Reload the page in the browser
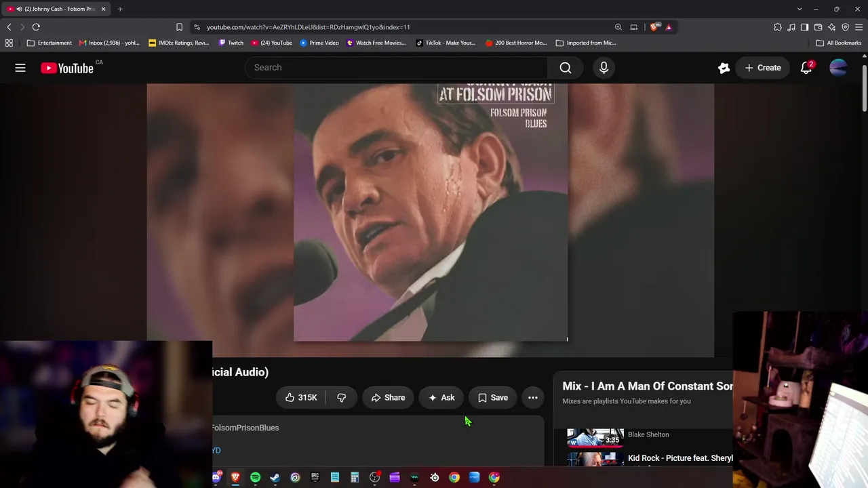Image resolution: width=868 pixels, height=488 pixels. (x=36, y=27)
